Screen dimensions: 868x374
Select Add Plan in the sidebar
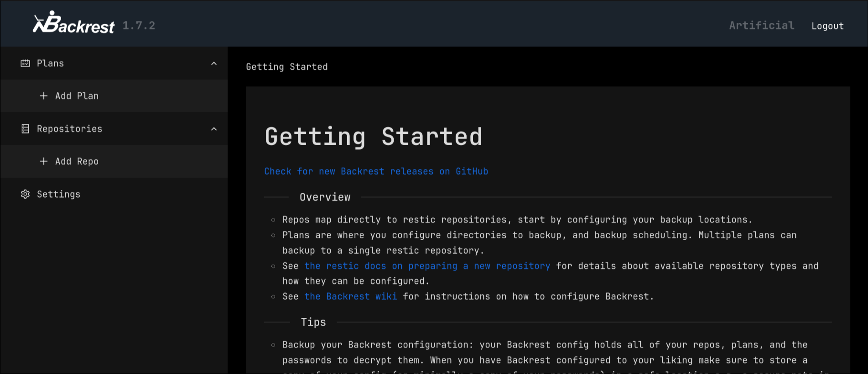pos(114,96)
